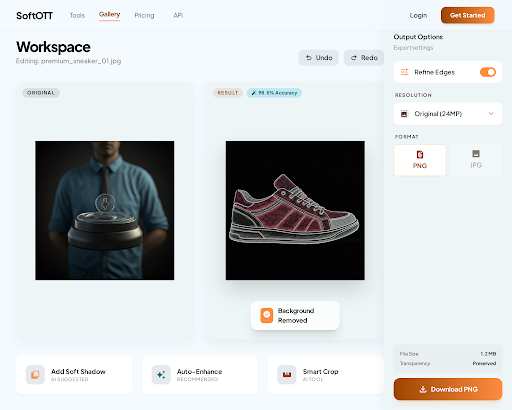
Task: Open the SoftOTT logo home link
Action: [x=34, y=16]
